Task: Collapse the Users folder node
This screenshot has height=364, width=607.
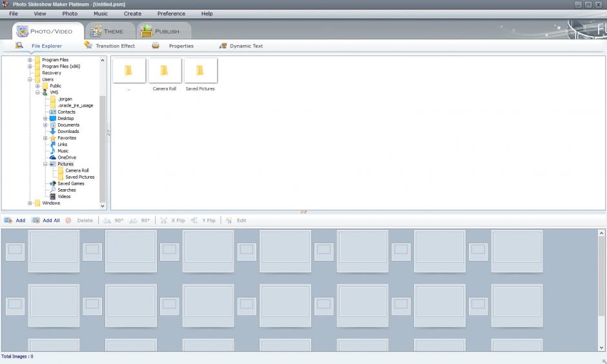Action: [x=30, y=79]
